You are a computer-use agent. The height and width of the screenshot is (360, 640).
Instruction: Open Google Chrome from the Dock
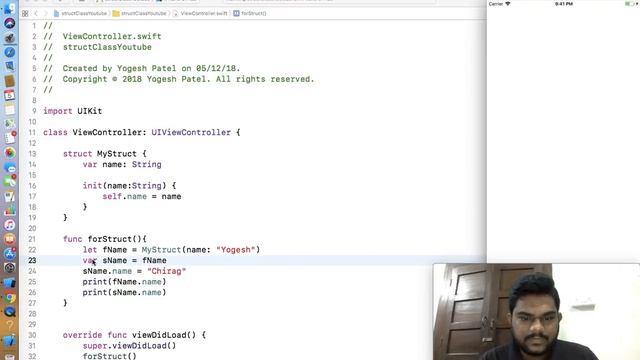(x=9, y=298)
